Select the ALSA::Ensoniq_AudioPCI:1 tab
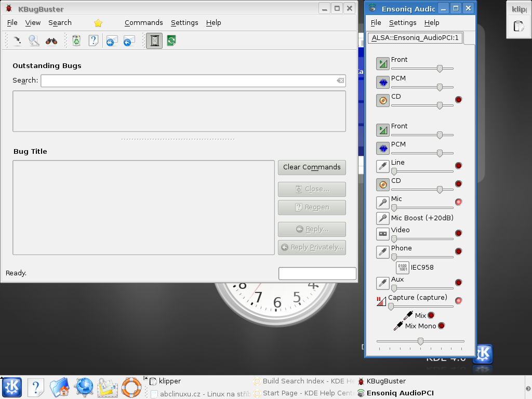The width and height of the screenshot is (532, 399). coord(415,37)
